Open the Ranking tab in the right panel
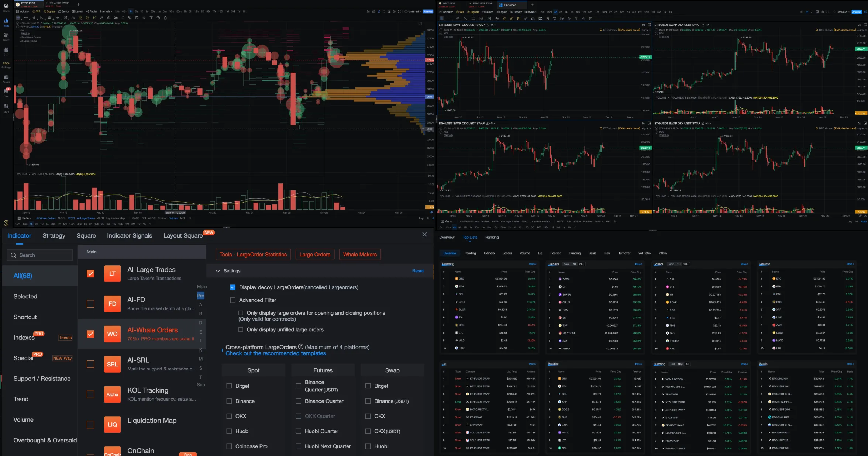868x456 pixels. (x=492, y=237)
